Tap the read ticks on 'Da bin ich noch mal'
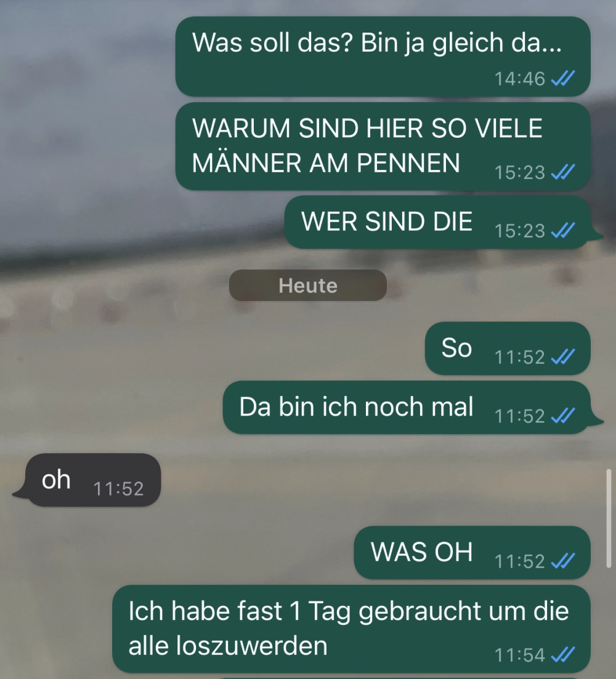This screenshot has width=616, height=679. tap(562, 416)
